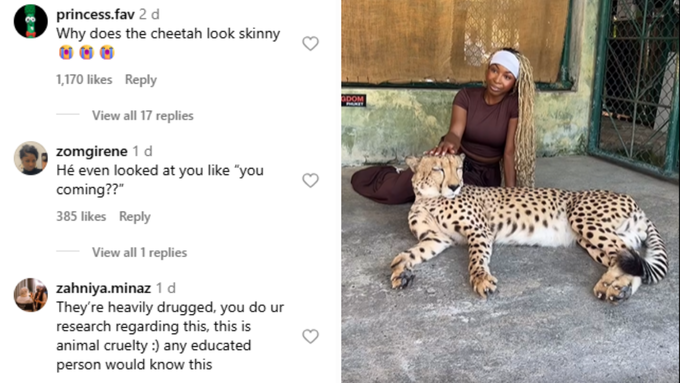Screen dimensions: 680x383
Task: Reply to zomgirene's comment
Action: click(134, 216)
